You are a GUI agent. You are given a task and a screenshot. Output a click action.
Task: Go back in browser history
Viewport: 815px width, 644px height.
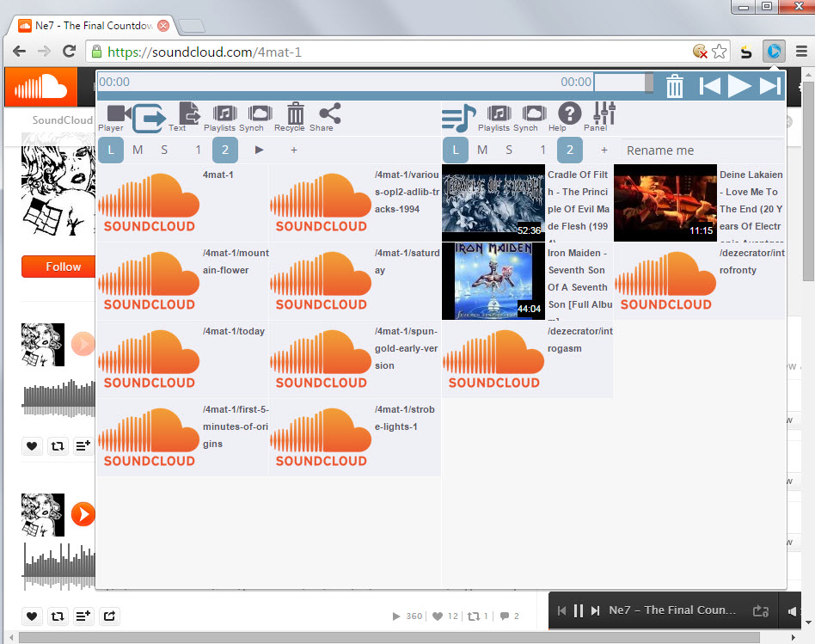(19, 51)
